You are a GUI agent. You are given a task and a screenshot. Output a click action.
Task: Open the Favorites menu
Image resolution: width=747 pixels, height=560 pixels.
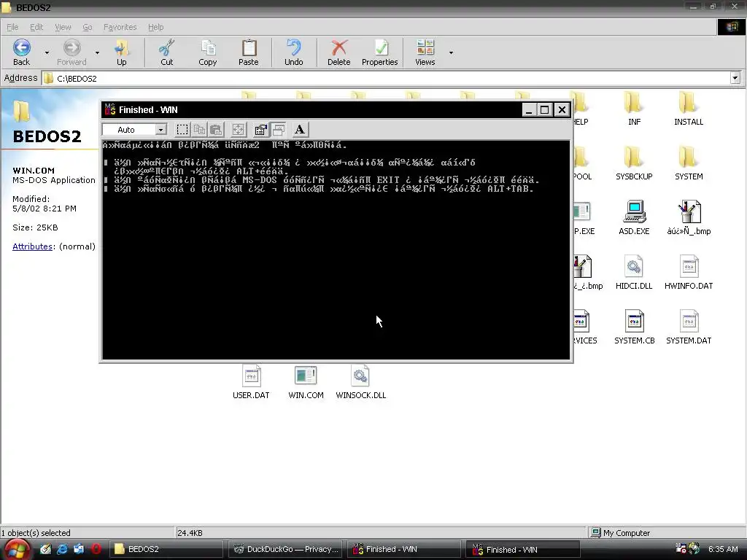[120, 27]
